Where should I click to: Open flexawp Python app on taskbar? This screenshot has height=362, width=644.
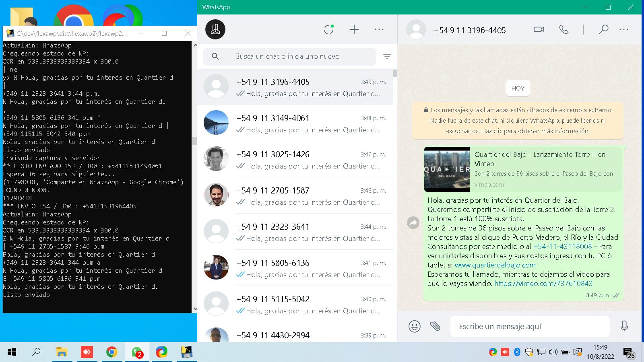coord(186,352)
